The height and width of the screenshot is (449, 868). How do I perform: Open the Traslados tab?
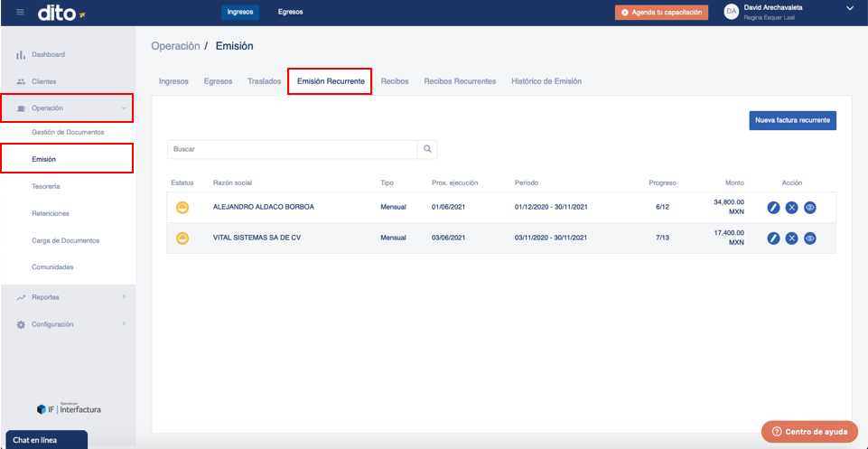click(x=264, y=81)
